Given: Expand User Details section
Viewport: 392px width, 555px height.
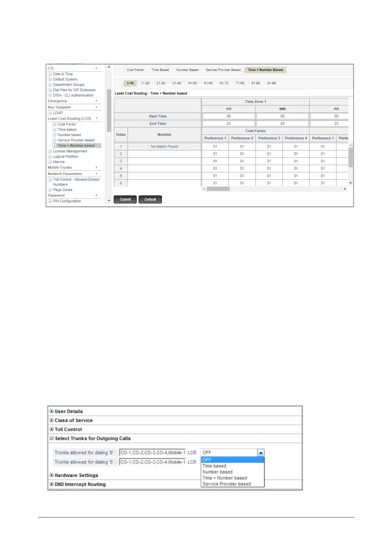Looking at the screenshot, I should [x=51, y=411].
